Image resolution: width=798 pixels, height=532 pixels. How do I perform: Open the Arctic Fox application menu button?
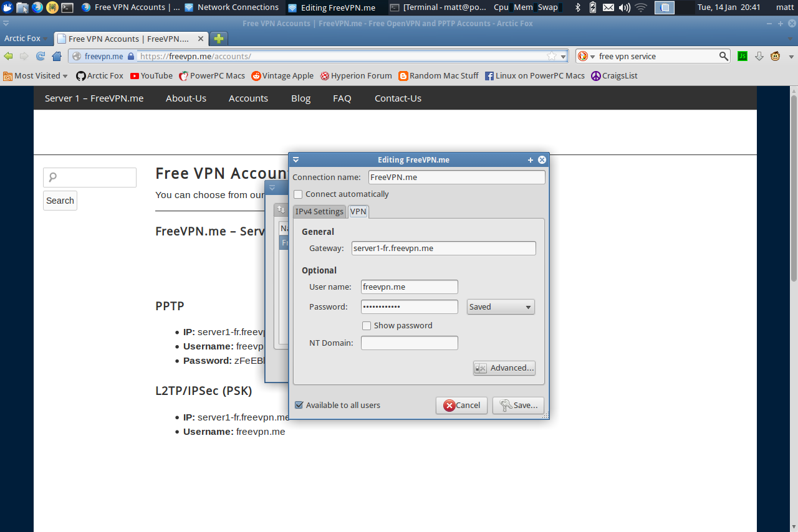tap(26, 39)
